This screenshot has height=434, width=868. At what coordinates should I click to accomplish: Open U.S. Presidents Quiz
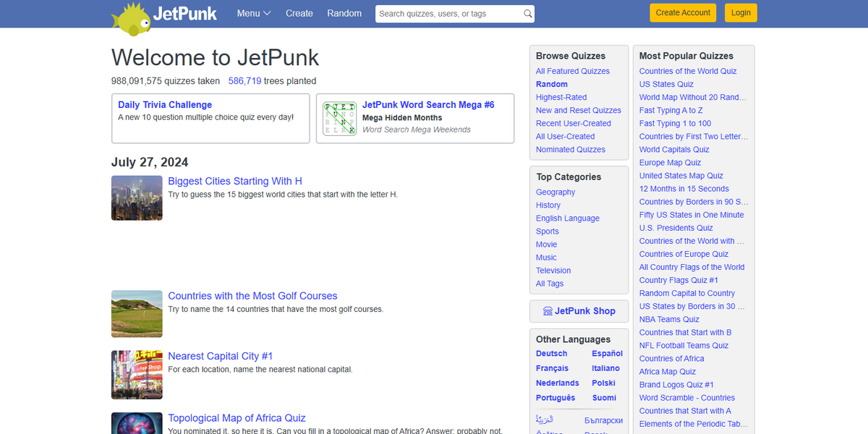(x=676, y=227)
